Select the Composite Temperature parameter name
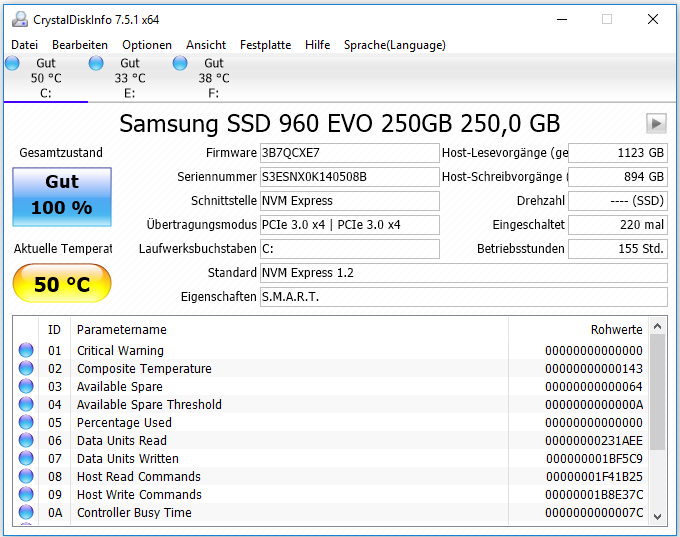The width and height of the screenshot is (680, 537). pos(144,369)
